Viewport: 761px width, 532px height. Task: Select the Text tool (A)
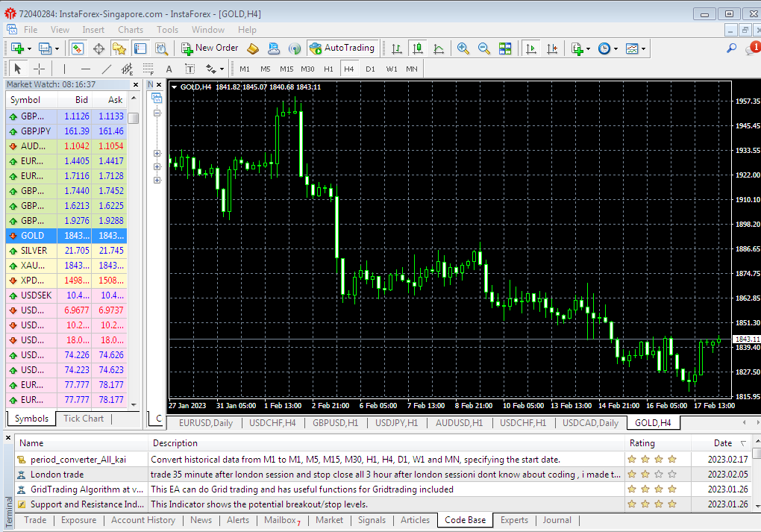pos(169,69)
